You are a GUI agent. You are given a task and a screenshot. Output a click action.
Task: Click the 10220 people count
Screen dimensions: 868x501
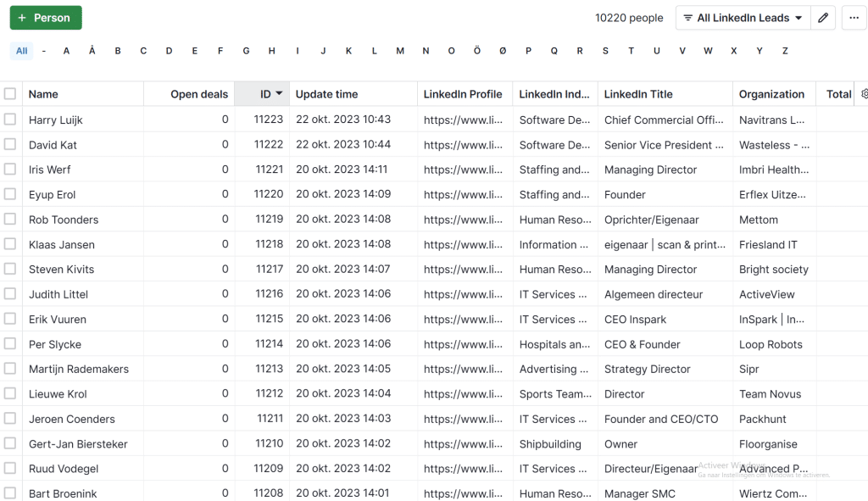tap(629, 18)
